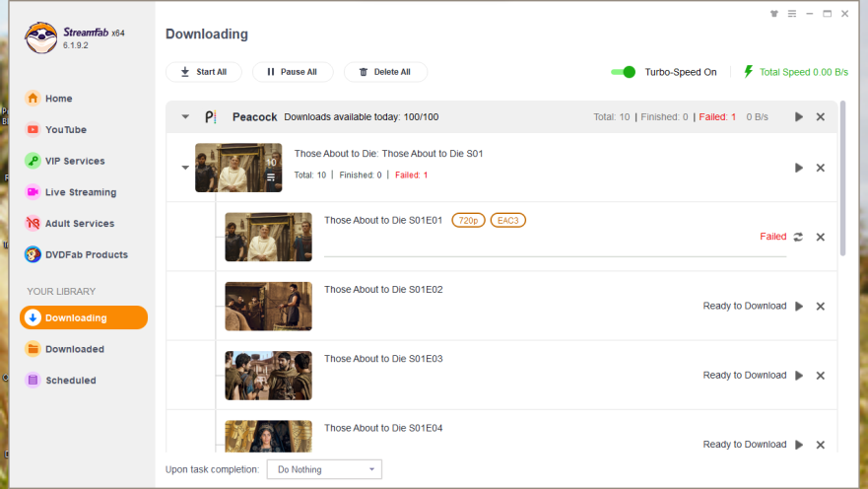The image size is (868, 489).
Task: Retry the failed S01E01 download
Action: (x=798, y=237)
